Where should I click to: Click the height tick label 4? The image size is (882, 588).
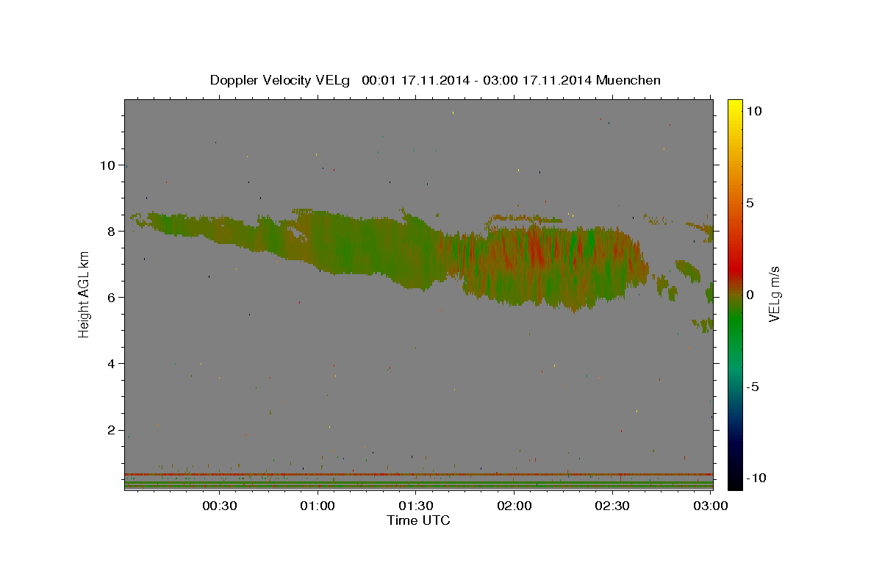point(110,364)
